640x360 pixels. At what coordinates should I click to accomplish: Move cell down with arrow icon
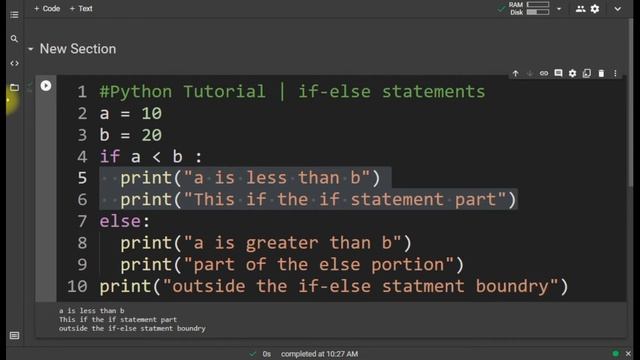pyautogui.click(x=530, y=73)
